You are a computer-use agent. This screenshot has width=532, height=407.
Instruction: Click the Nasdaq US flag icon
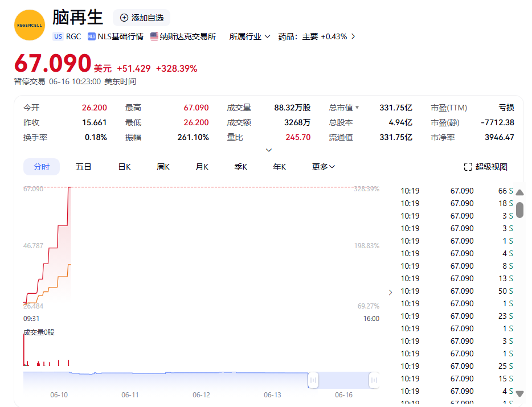[154, 36]
